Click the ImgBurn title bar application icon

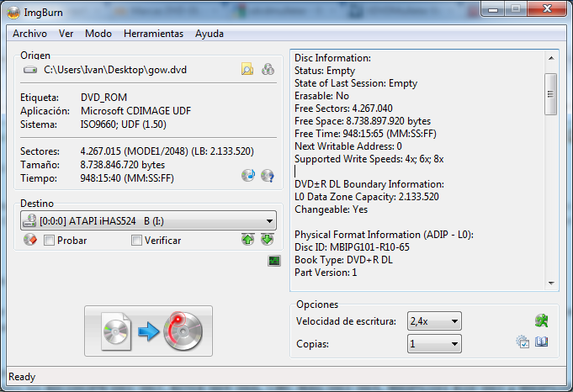point(13,13)
